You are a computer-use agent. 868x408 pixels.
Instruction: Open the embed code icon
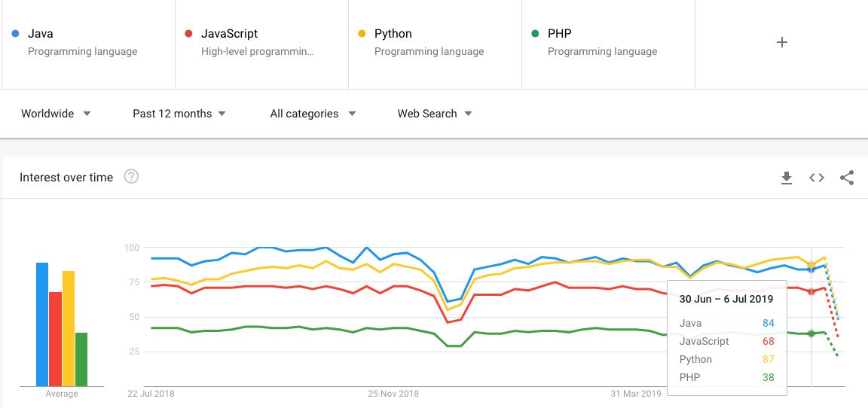point(817,178)
